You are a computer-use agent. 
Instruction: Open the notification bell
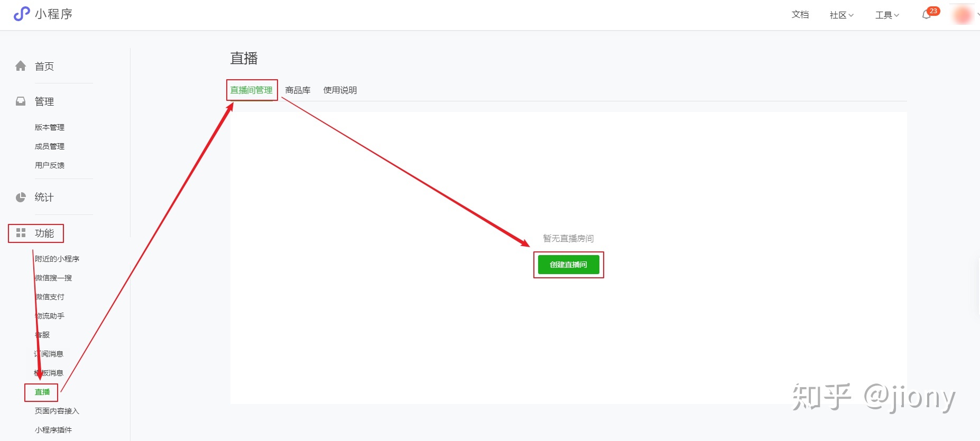(926, 15)
